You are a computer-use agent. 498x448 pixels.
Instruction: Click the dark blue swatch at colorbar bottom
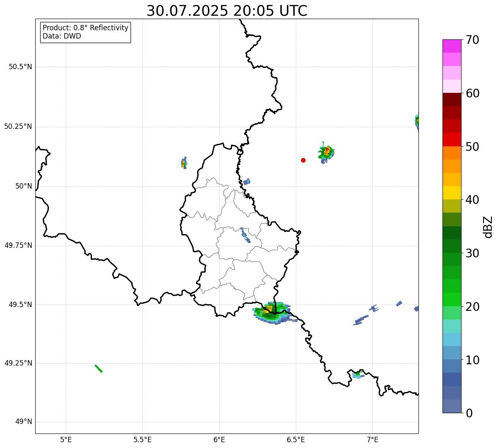(x=452, y=406)
